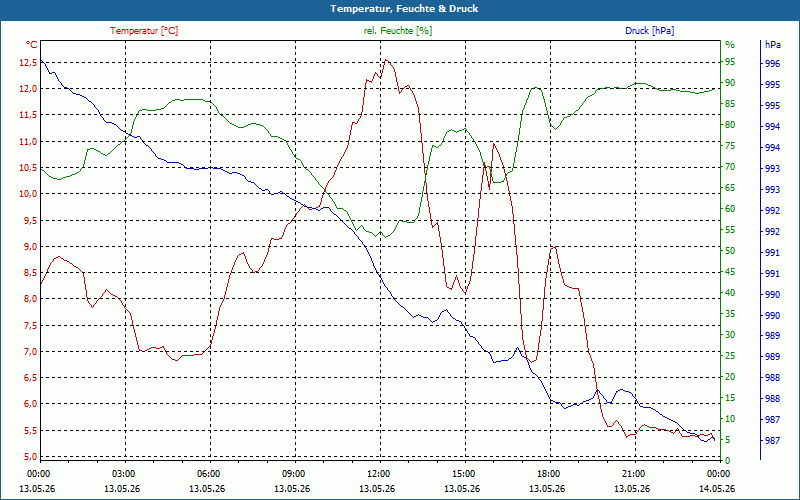Click green humidity axis value "90"
This screenshot has width=800, height=500.
click(730, 83)
